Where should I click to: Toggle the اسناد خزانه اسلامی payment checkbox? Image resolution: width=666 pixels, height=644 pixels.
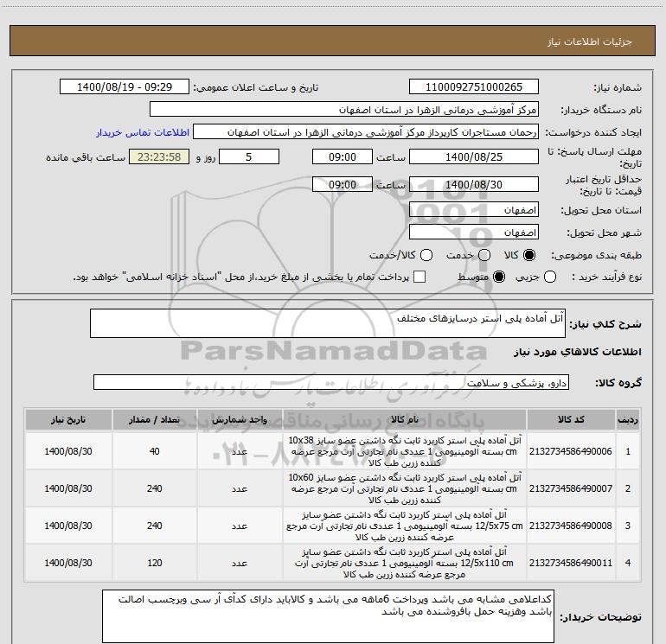[x=419, y=277]
